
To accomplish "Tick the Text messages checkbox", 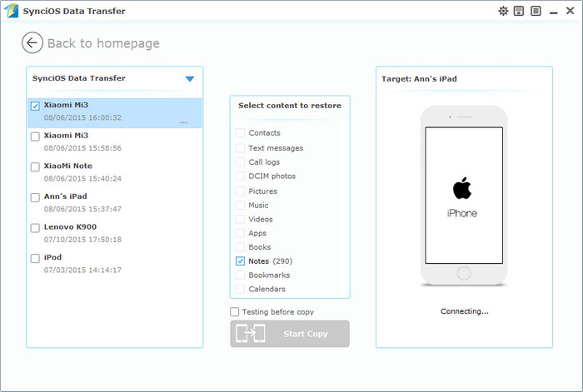I will point(240,148).
